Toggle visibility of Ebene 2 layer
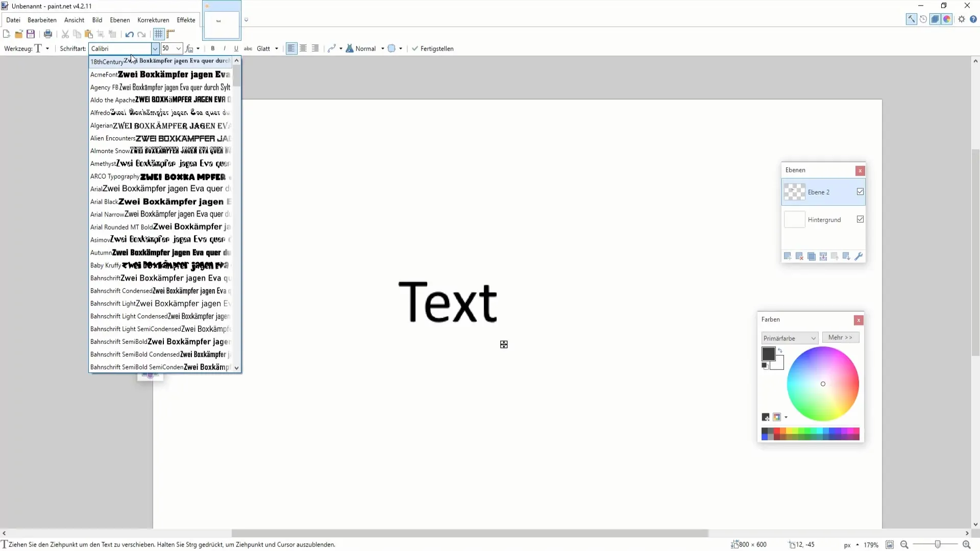 [862, 193]
